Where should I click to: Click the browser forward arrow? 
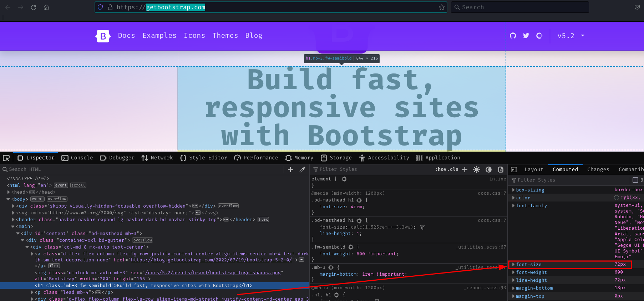pos(21,7)
